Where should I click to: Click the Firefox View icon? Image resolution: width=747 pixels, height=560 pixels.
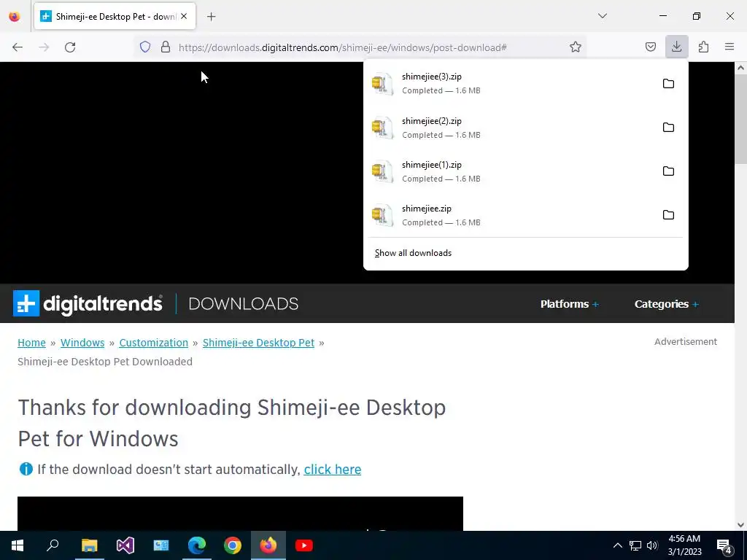point(15,17)
